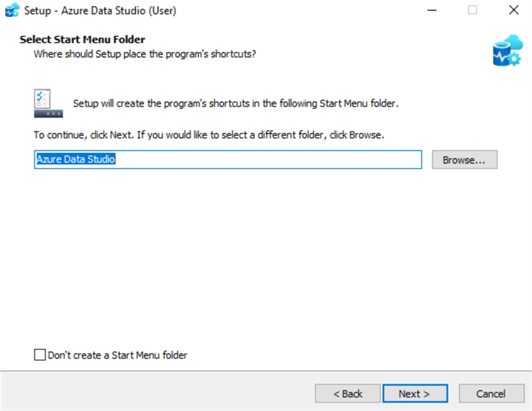
Task: Click the "Select Start Menu Folder" heading
Action: tap(82, 39)
